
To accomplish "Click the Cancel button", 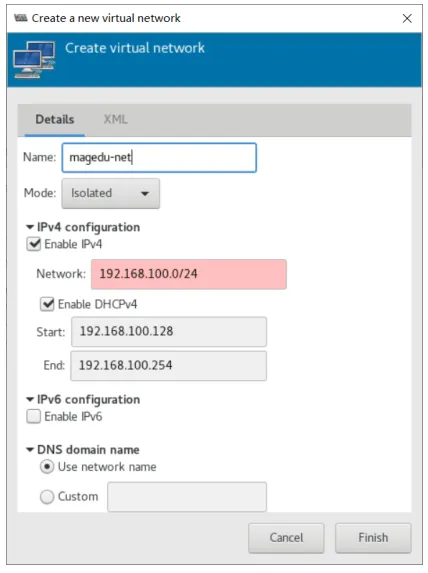I will (x=286, y=538).
